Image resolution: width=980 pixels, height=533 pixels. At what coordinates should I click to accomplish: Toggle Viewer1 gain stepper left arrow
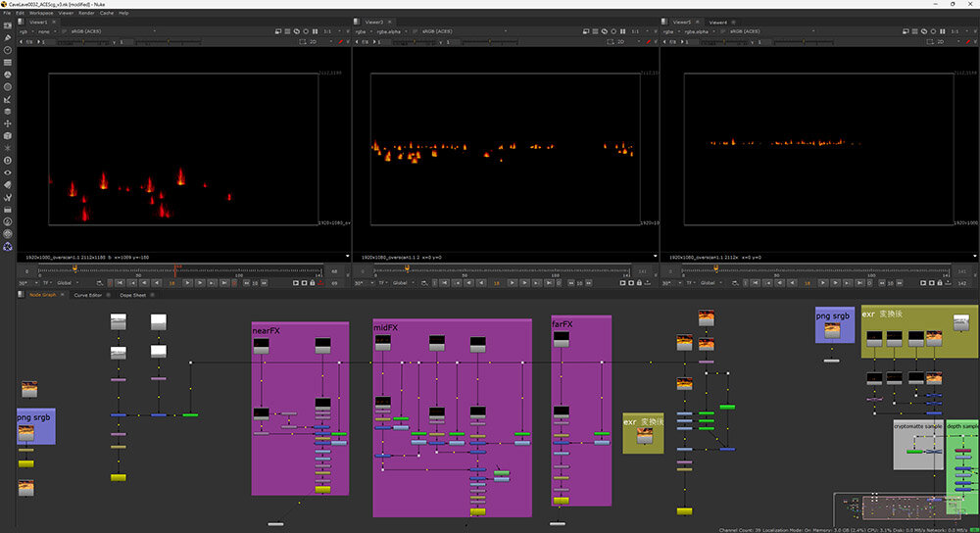click(22, 42)
